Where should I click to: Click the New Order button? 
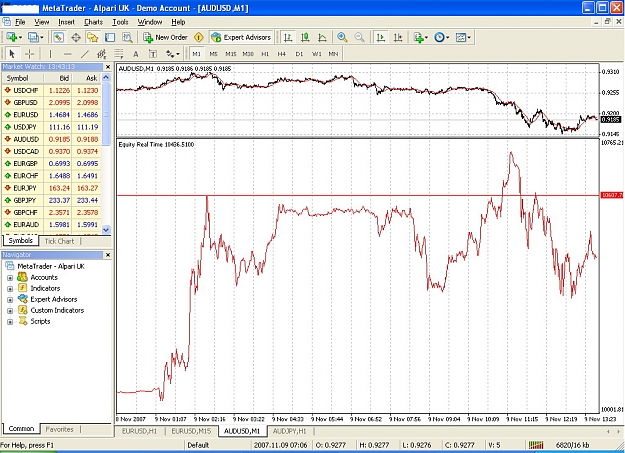165,37
